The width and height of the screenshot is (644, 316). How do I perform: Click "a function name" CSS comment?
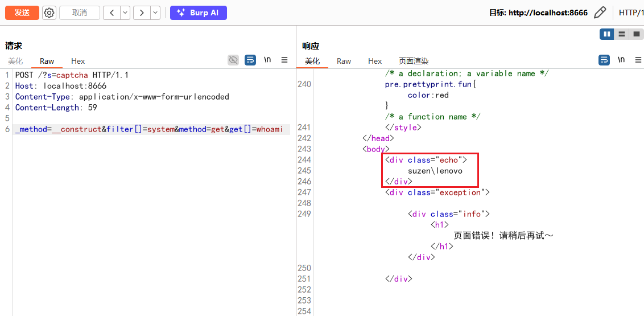(432, 117)
